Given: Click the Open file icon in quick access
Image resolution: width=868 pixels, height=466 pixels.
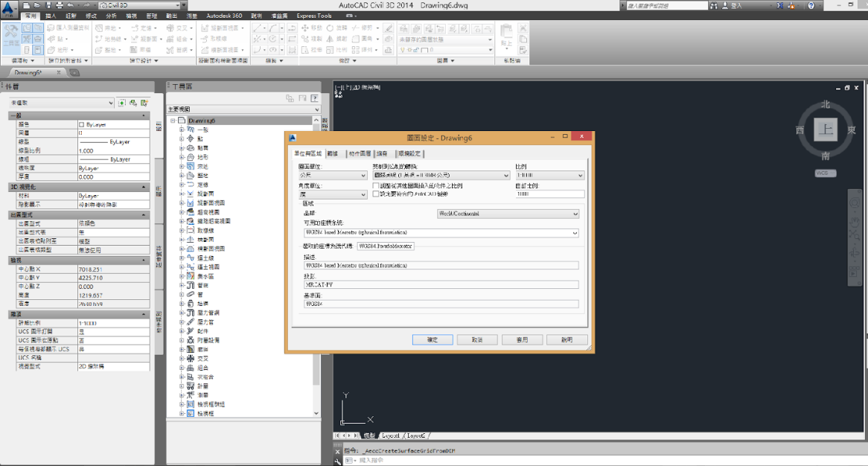Looking at the screenshot, I should pos(37,5).
